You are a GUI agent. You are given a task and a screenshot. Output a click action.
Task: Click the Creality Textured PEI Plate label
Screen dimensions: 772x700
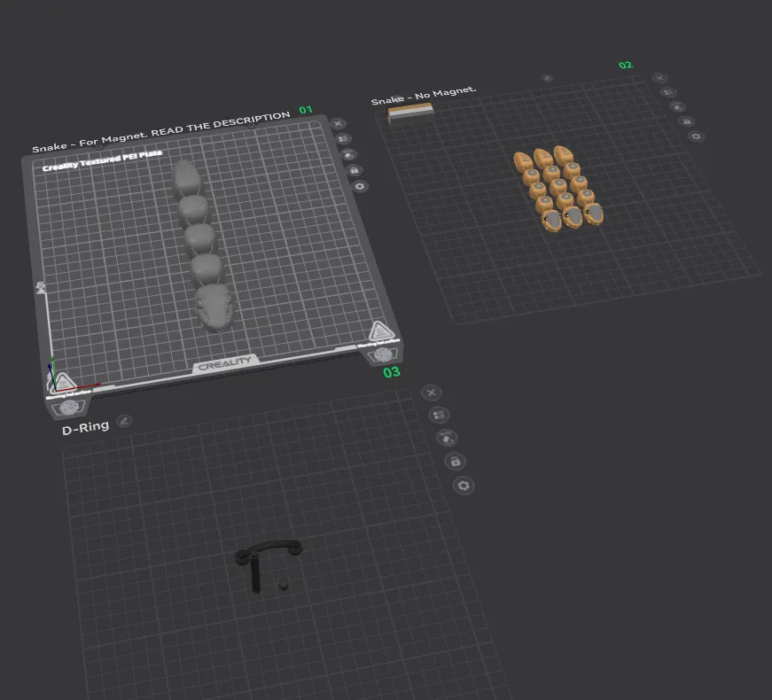tap(102, 160)
